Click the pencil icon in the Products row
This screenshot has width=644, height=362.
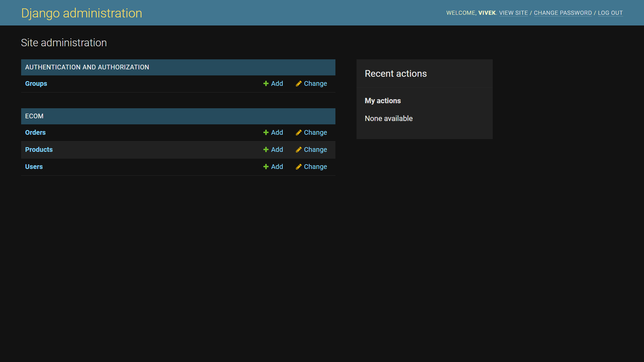coord(299,149)
